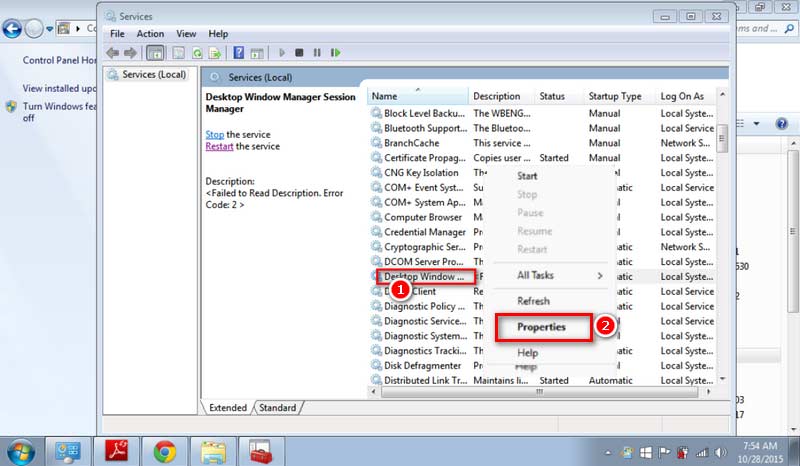Select the Distributed Link Tr... service row
Viewport: 800px width, 466px height.
pyautogui.click(x=542, y=380)
